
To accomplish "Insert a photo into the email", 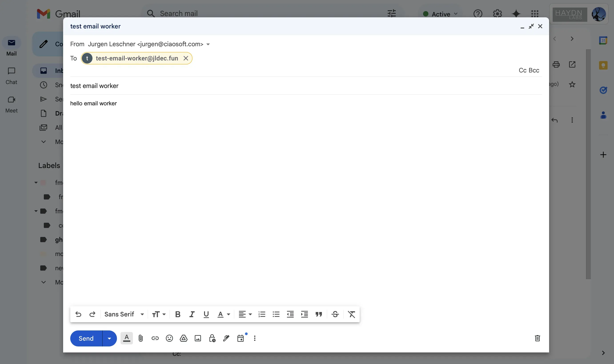I will 197,338.
